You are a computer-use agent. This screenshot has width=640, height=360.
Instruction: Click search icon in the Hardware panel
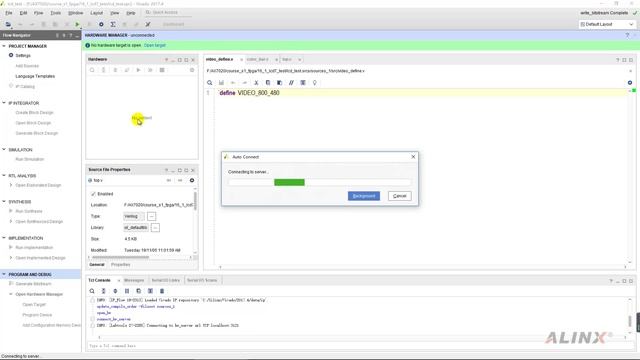pos(92,70)
